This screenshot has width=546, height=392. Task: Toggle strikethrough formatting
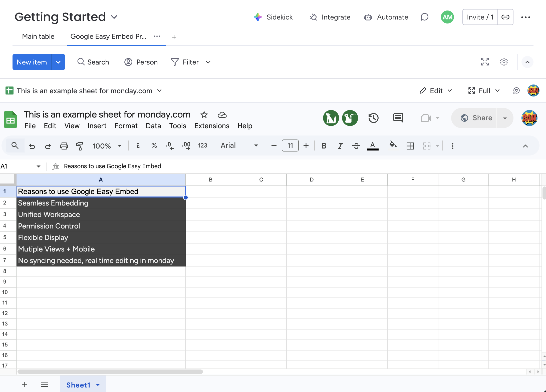tap(356, 146)
